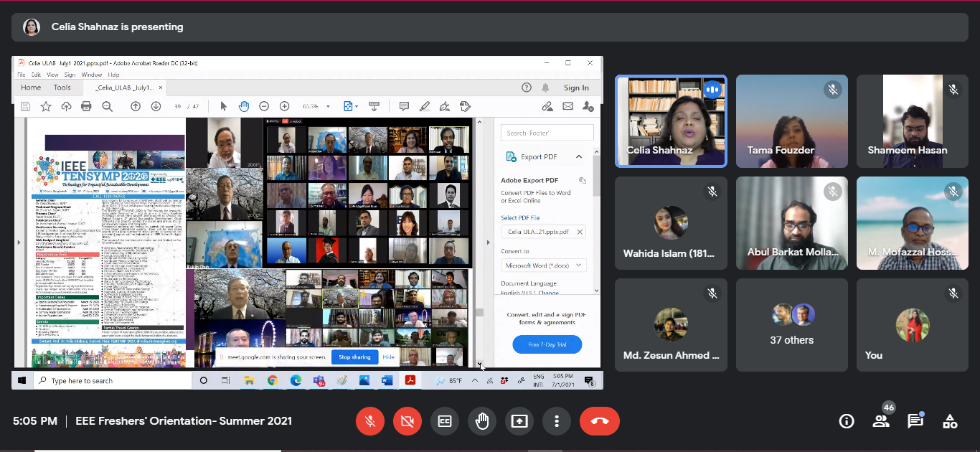The image size is (980, 452).
Task: Open the More options three-dot menu
Action: tap(556, 421)
